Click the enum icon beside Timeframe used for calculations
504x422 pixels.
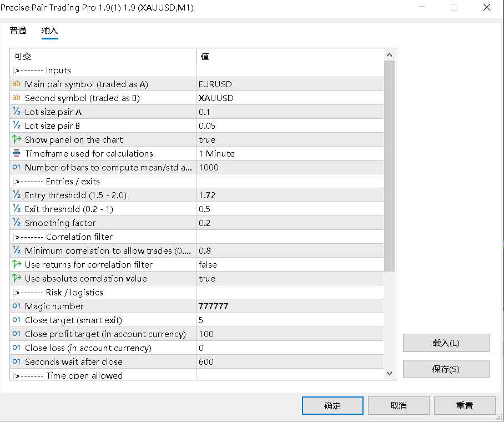[x=17, y=153]
